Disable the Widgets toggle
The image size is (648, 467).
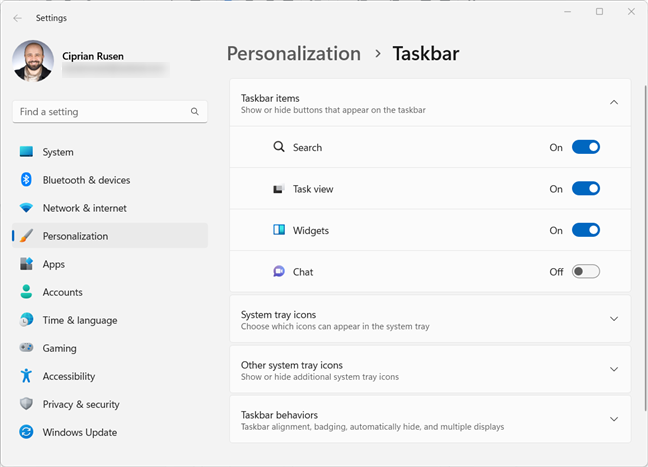586,230
